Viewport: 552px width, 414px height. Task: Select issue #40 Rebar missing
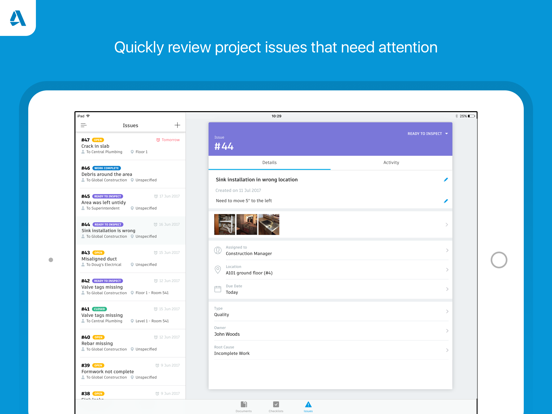click(x=131, y=343)
